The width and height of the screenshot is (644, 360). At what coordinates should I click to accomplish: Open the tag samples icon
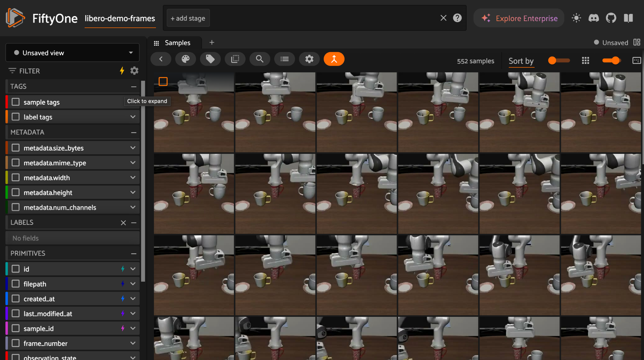click(210, 59)
